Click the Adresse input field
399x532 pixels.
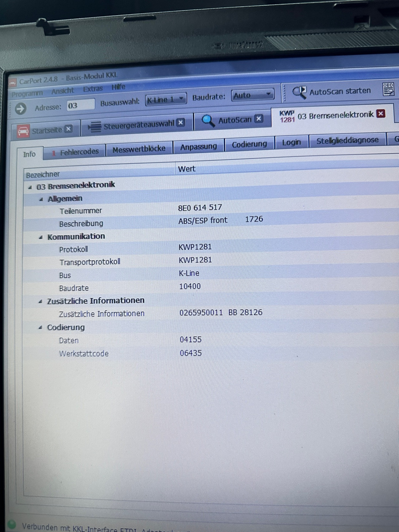pyautogui.click(x=80, y=105)
